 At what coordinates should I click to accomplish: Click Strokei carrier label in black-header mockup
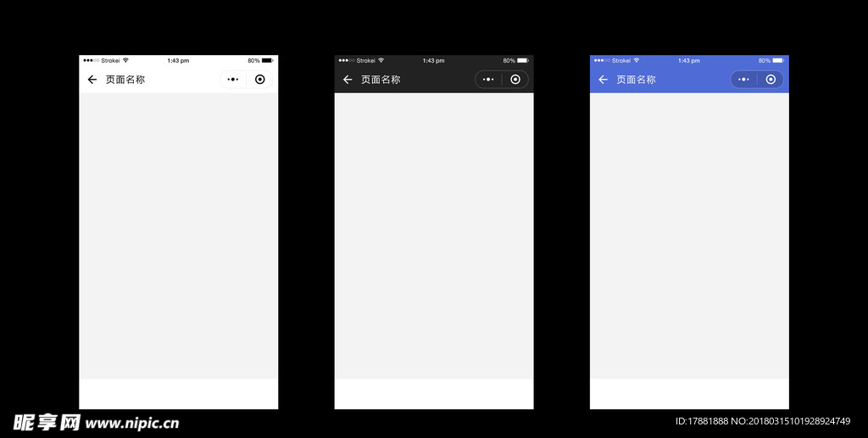[366, 61]
